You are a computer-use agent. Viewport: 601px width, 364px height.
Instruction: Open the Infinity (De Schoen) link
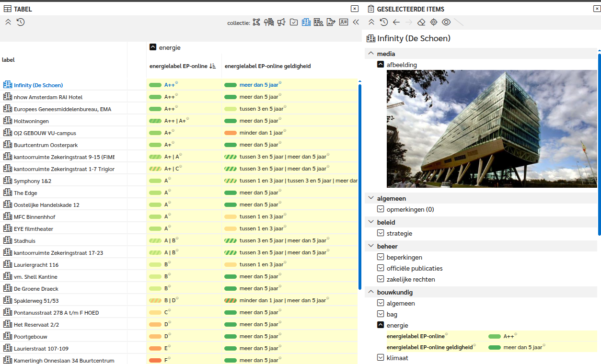pos(38,85)
